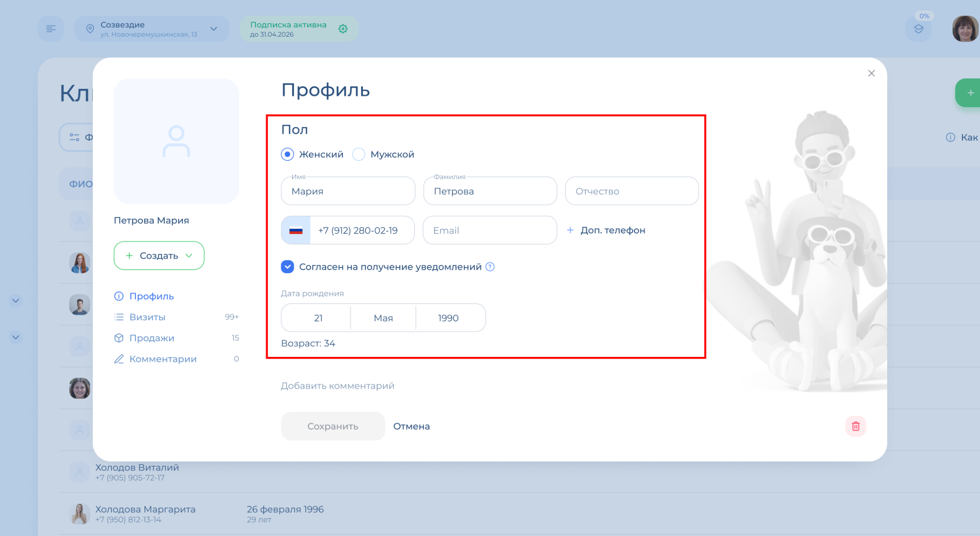This screenshot has width=980, height=536.
Task: Expand the Созвездие location dropdown
Action: click(214, 29)
